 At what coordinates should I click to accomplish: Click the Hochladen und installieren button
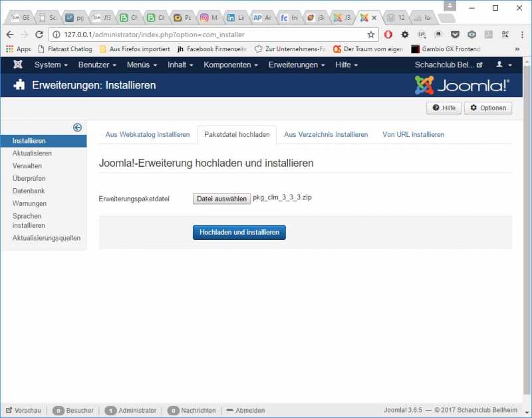pyautogui.click(x=239, y=232)
